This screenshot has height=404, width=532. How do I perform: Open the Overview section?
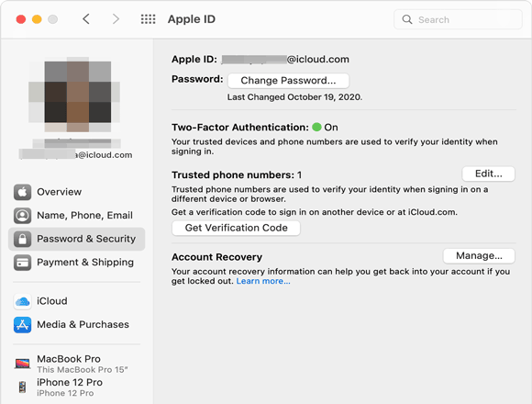(76, 192)
